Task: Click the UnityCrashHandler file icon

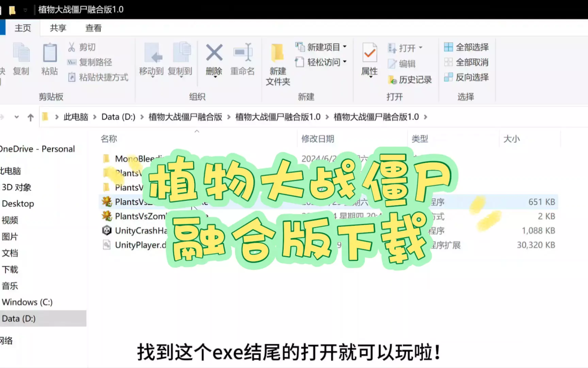Action: [x=107, y=230]
